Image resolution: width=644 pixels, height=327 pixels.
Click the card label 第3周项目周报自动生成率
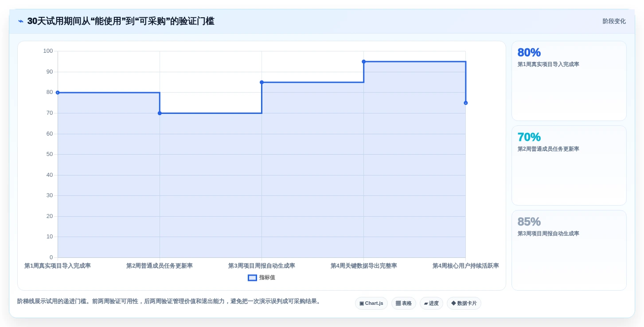548,234
